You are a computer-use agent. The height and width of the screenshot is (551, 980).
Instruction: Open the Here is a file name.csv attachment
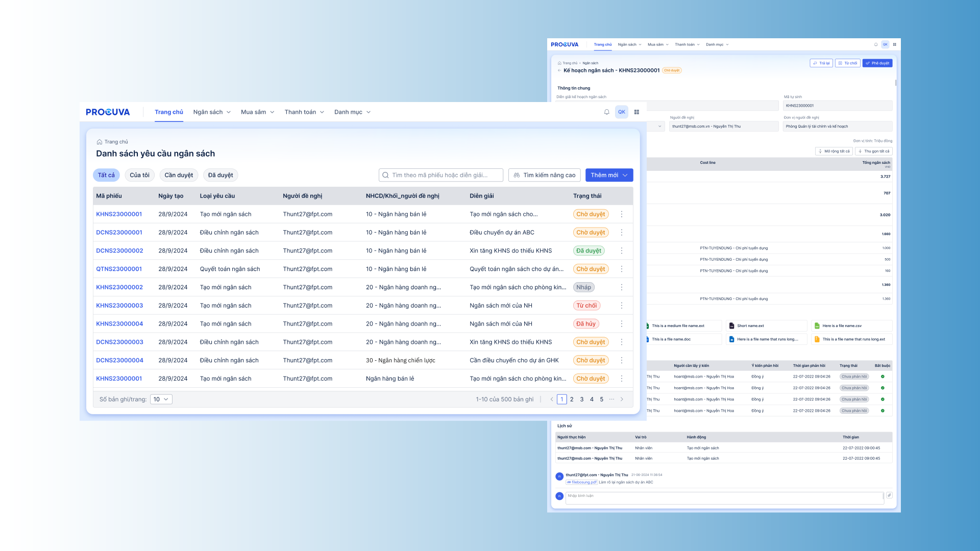tap(852, 326)
